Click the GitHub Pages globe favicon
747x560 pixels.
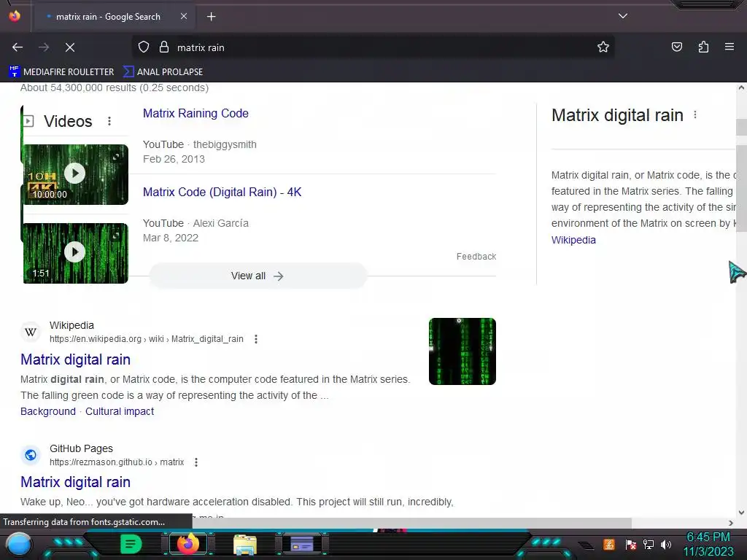point(31,455)
